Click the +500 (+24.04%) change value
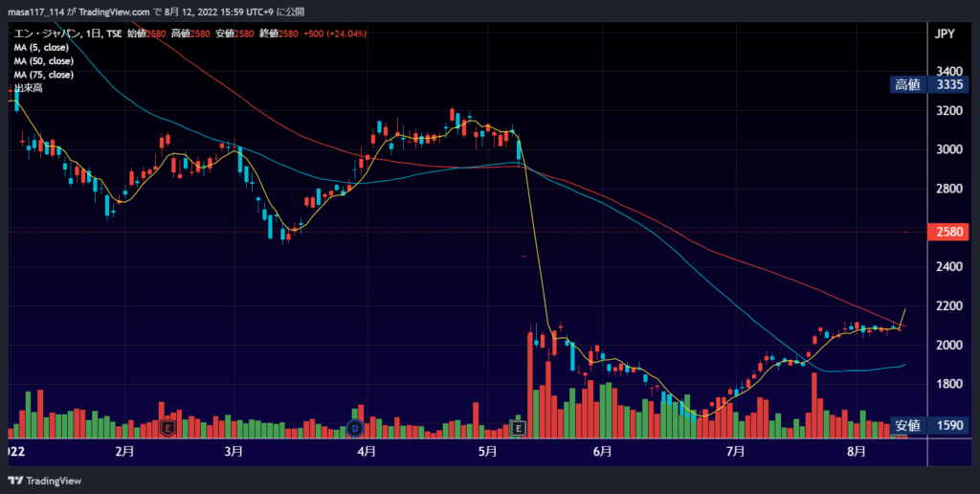Screen dimensions: 980x494 (x=335, y=34)
